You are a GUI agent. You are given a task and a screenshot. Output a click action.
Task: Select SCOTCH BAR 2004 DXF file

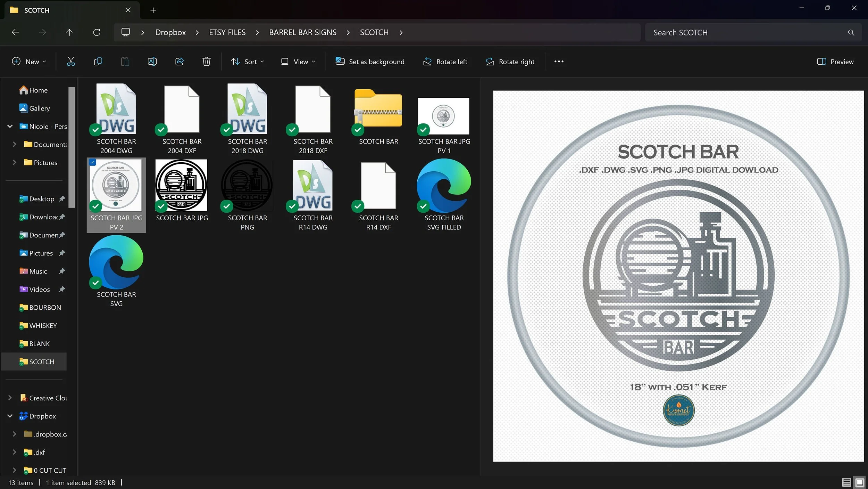click(182, 119)
